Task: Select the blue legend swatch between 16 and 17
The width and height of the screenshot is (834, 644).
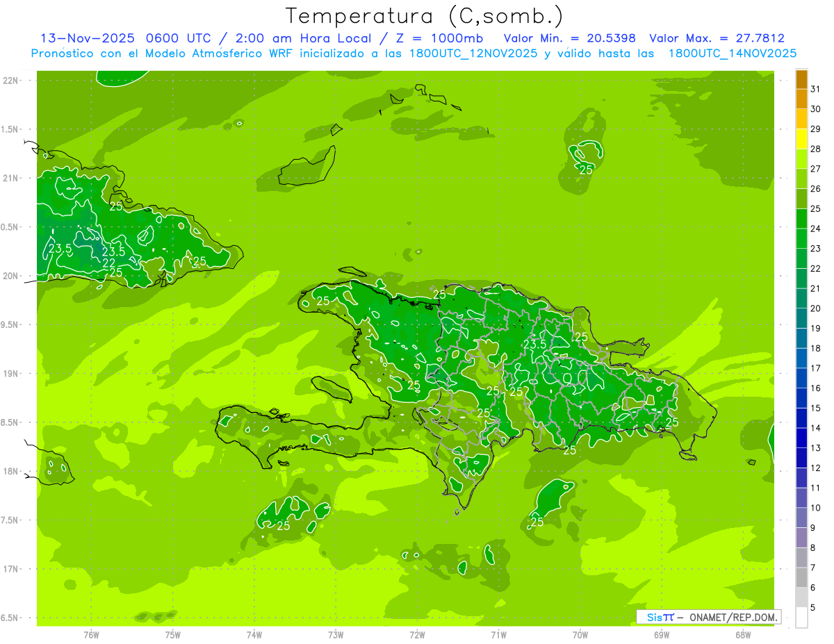Action: 801,378
